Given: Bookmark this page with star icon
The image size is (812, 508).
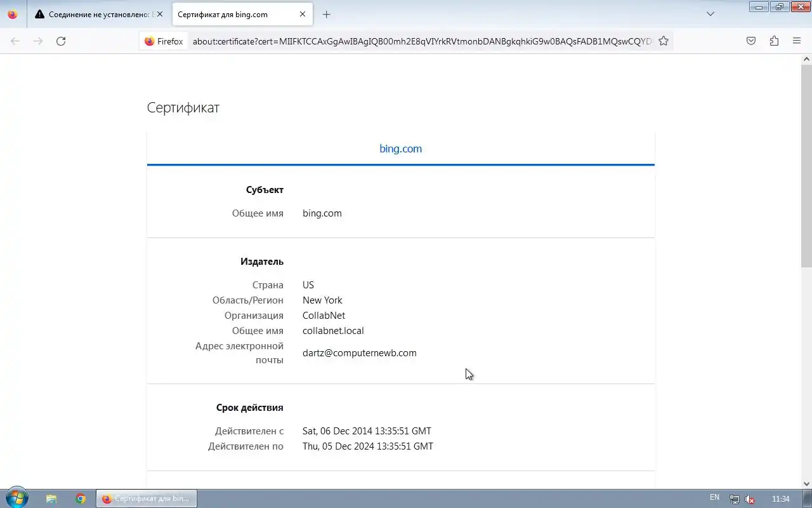Looking at the screenshot, I should click(x=664, y=41).
